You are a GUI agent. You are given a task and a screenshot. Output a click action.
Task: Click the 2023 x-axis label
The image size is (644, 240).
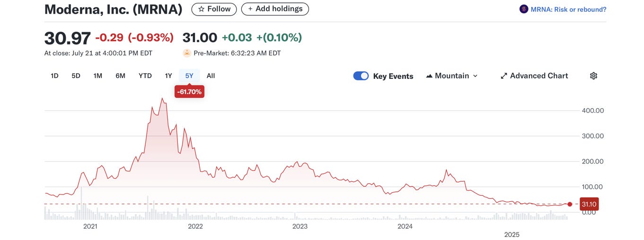[300, 226]
